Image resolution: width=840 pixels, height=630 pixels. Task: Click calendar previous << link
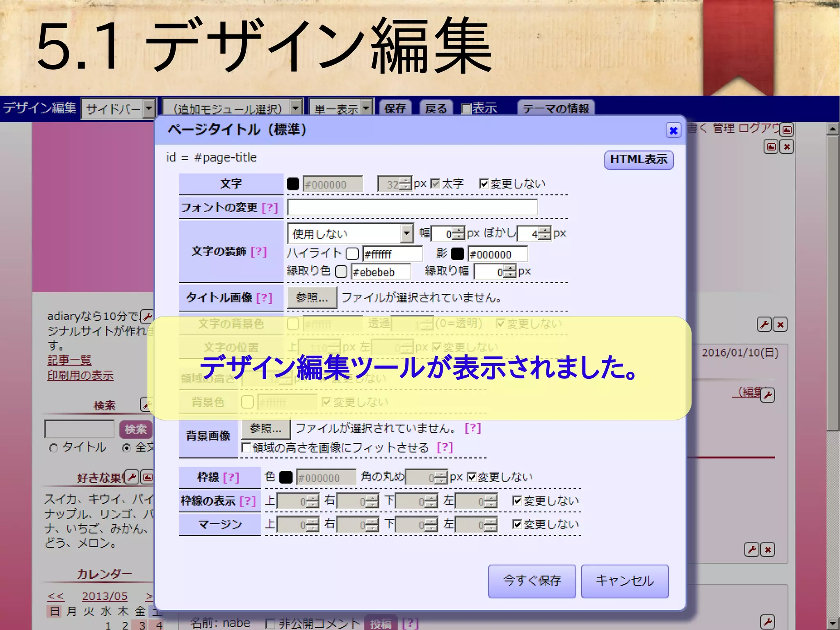click(x=56, y=596)
